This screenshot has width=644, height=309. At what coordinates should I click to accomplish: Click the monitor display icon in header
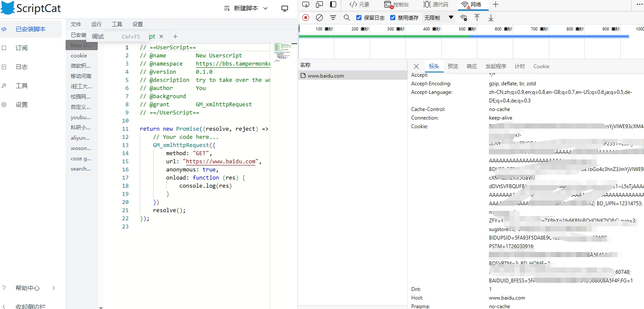(284, 8)
